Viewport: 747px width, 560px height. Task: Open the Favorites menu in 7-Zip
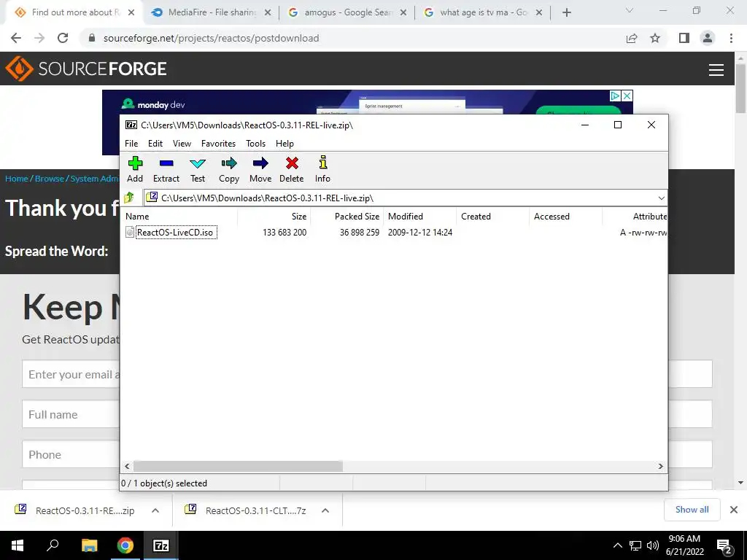218,144
